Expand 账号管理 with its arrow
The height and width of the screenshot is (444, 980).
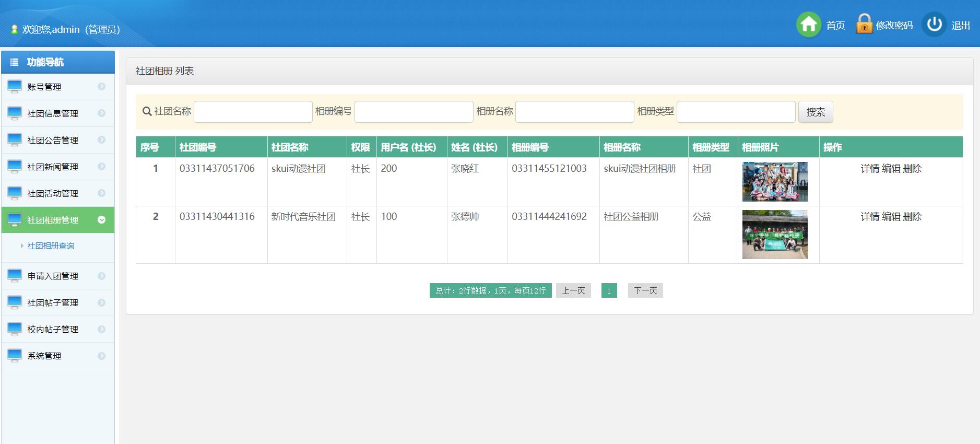[x=102, y=87]
